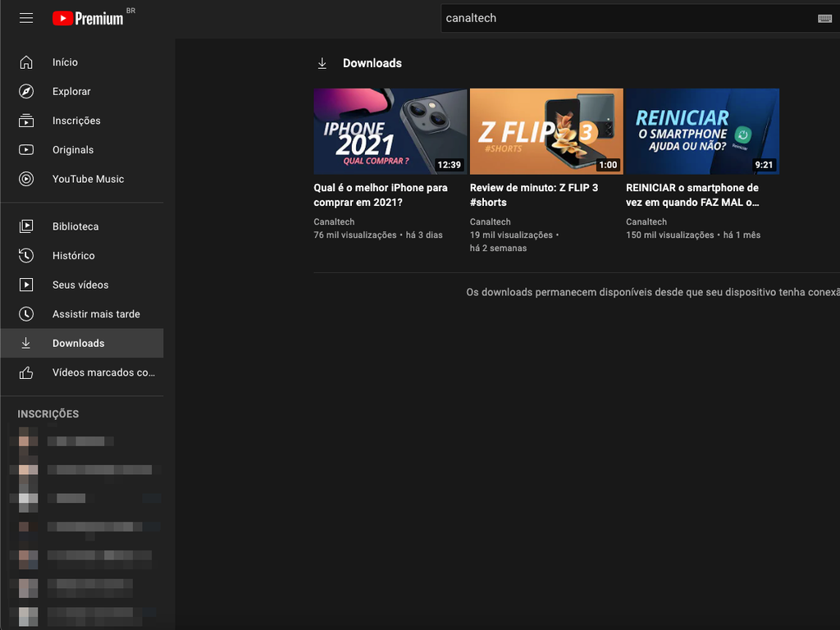This screenshot has height=630, width=840.
Task: Open the on-screen keyboard icon in search
Action: click(824, 18)
